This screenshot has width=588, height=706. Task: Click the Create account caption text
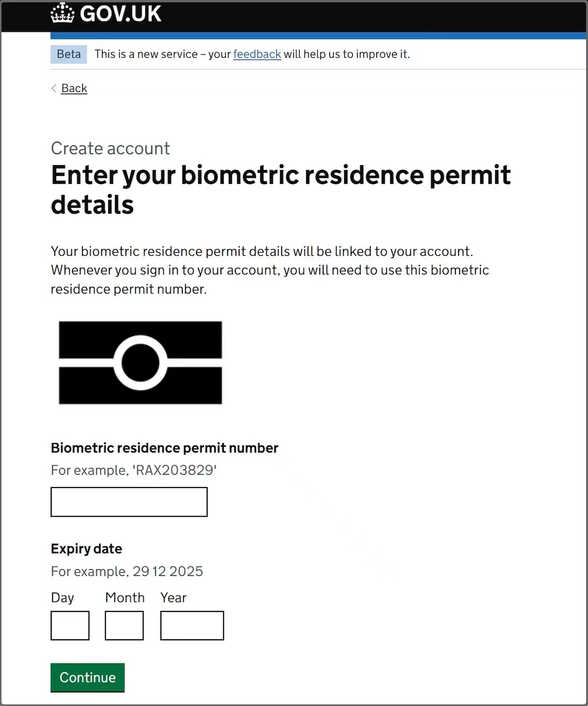pos(110,148)
